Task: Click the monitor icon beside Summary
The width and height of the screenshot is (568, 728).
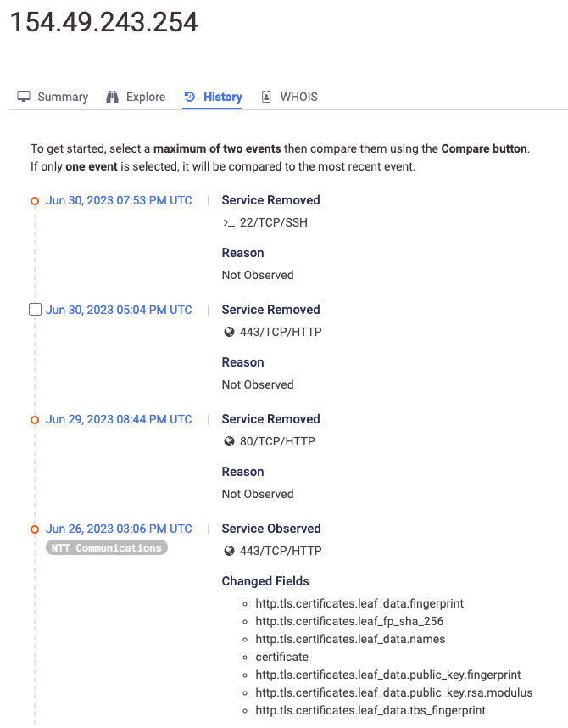Action: pyautogui.click(x=25, y=97)
